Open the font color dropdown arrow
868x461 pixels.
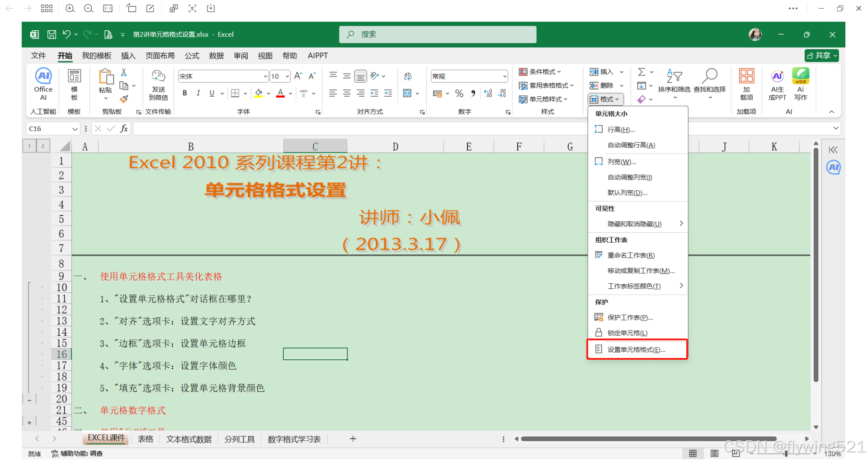[x=290, y=94]
